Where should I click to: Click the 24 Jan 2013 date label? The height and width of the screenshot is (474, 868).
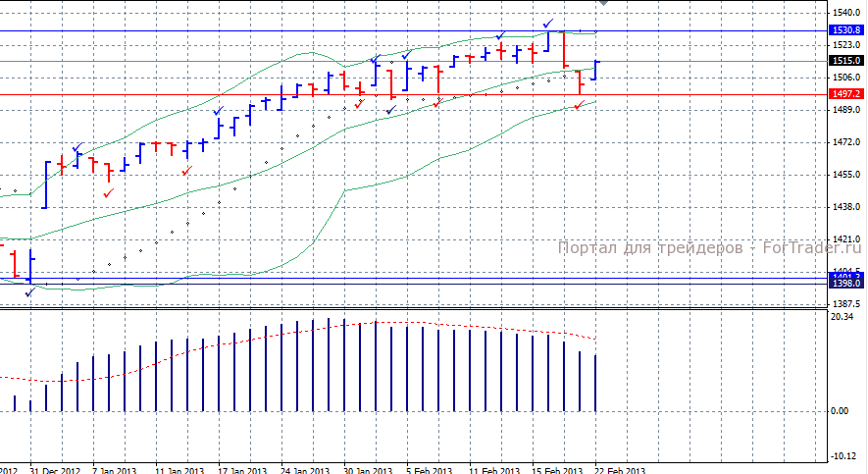pyautogui.click(x=306, y=470)
